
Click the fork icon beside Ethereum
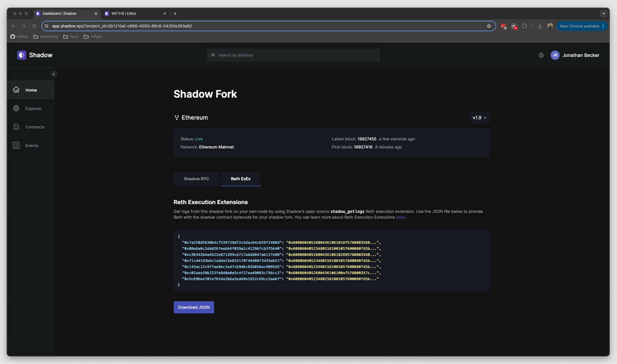pos(177,117)
